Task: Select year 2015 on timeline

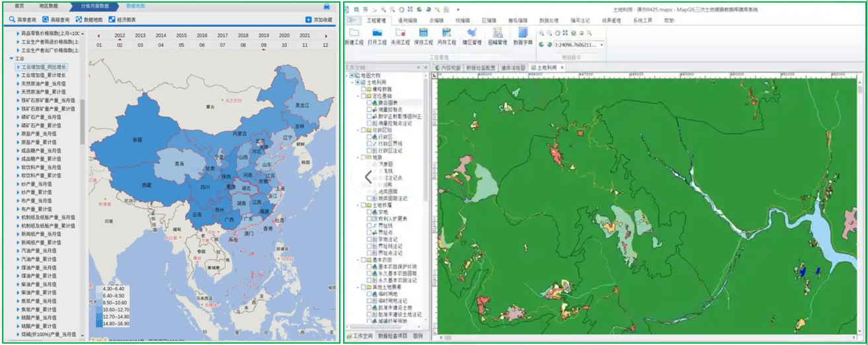Action: pos(181,36)
